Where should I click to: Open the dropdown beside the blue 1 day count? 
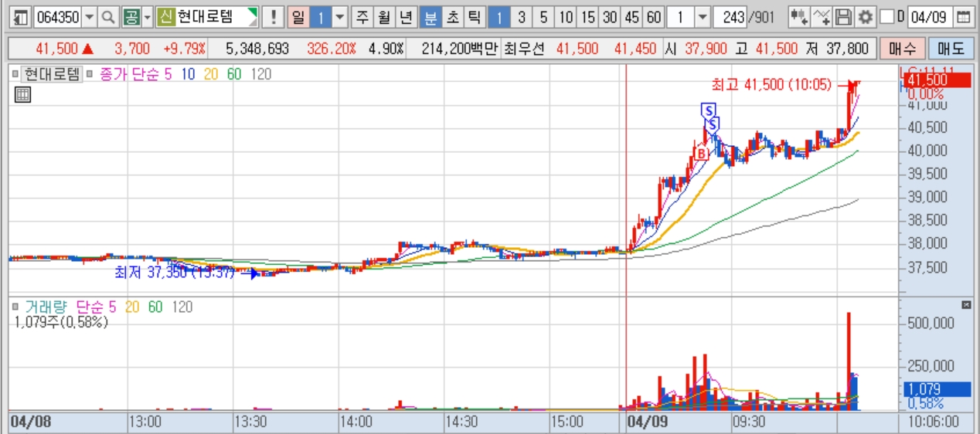pyautogui.click(x=339, y=16)
